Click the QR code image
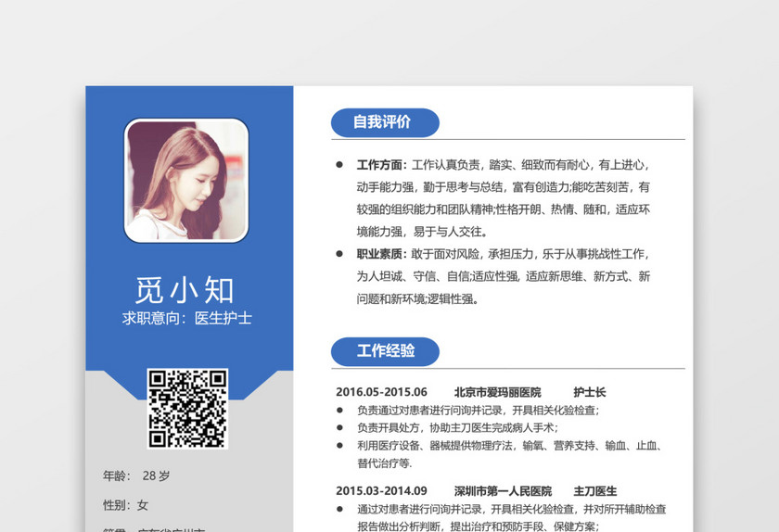The width and height of the screenshot is (779, 532). pyautogui.click(x=187, y=409)
